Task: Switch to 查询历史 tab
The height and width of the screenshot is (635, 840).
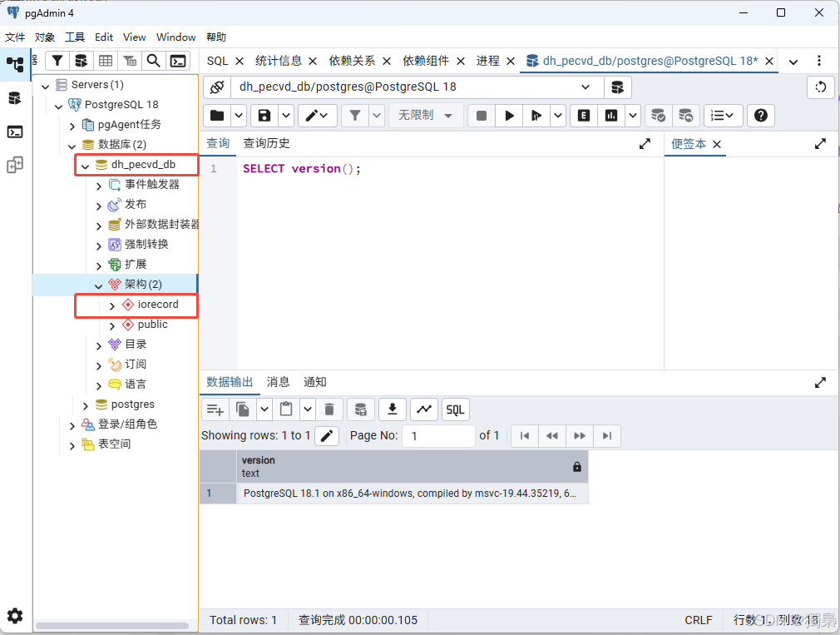Action: 266,143
